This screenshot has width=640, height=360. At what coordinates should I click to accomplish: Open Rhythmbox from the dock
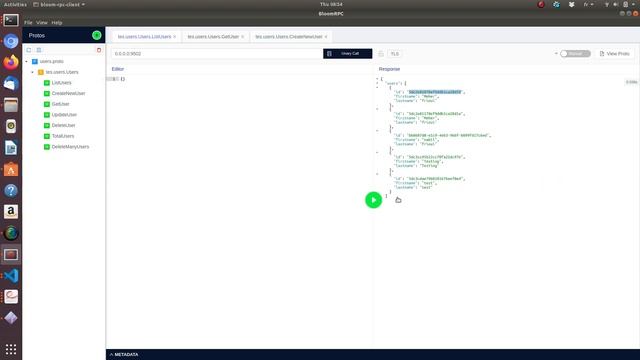11,126
